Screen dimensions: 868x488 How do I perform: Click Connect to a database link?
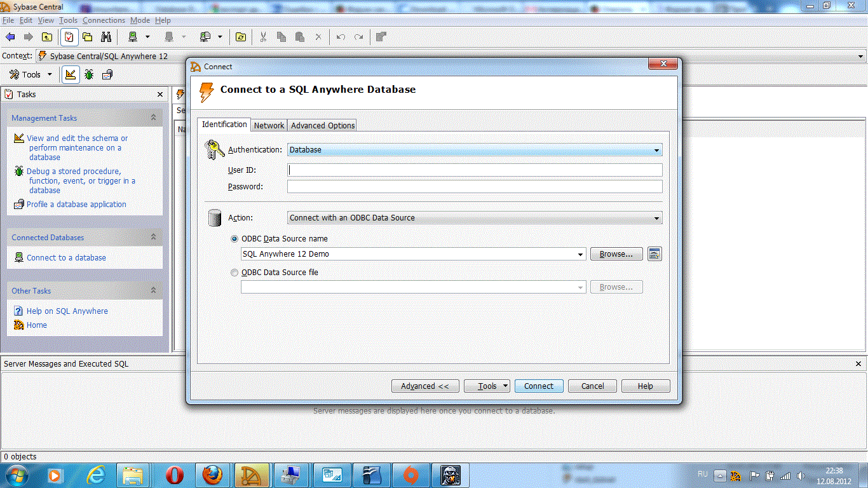point(66,258)
